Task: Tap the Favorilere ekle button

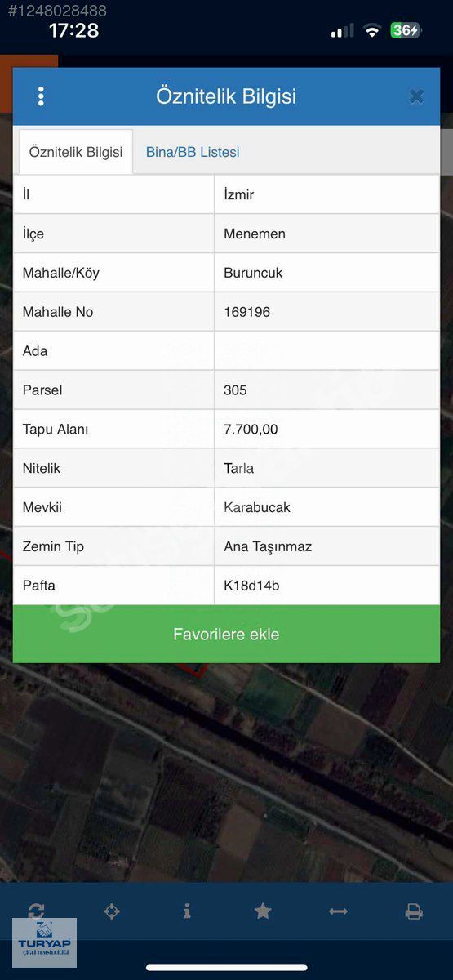Action: click(x=226, y=635)
